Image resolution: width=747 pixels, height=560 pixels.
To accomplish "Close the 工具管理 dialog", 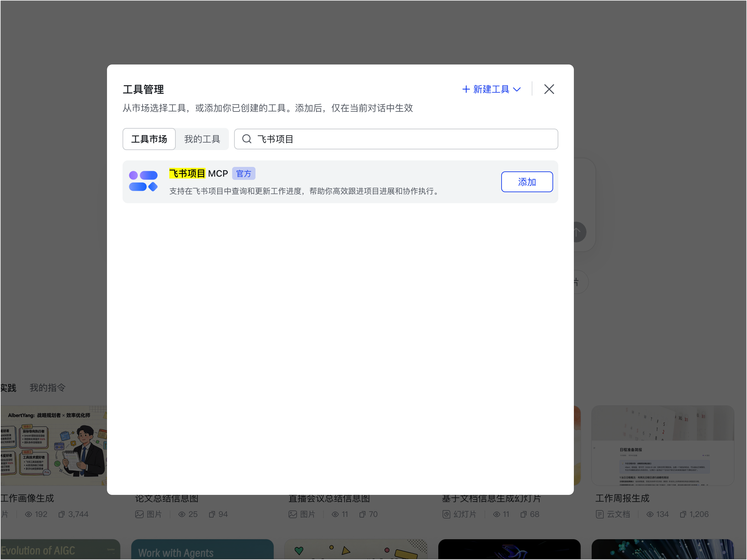I will click(x=549, y=89).
